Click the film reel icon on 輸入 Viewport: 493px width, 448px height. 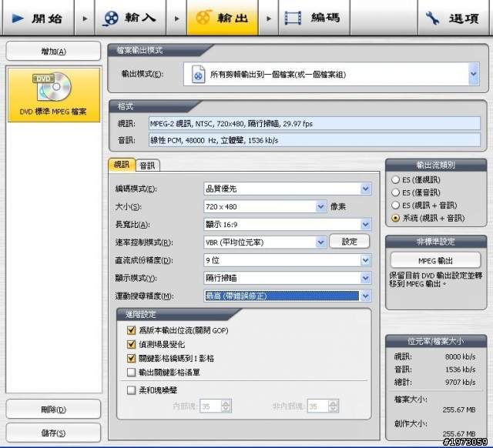tap(111, 18)
